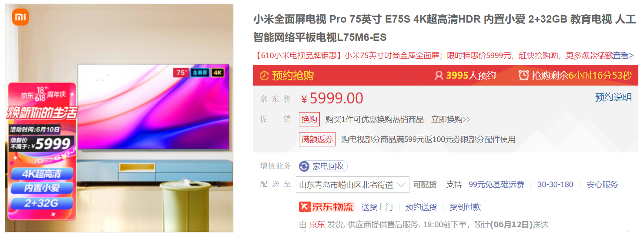This screenshot has height=235, width=644.
Task: Click the 预约抢购 clock icon
Action: [264, 76]
